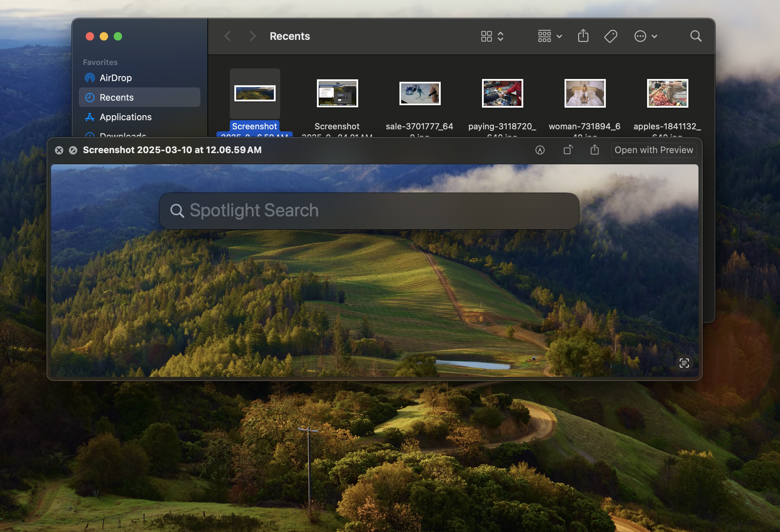The image size is (780, 532).
Task: Click the Live Text detection icon
Action: tap(684, 363)
